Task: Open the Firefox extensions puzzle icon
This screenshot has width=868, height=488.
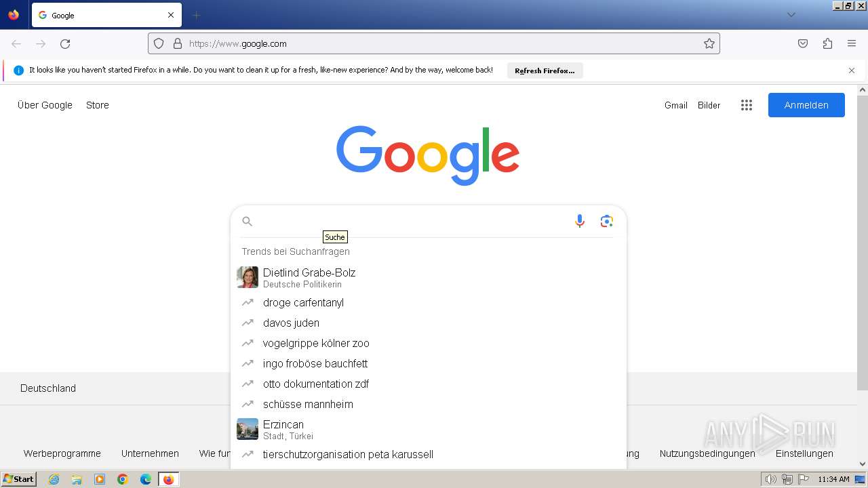Action: coord(827,43)
